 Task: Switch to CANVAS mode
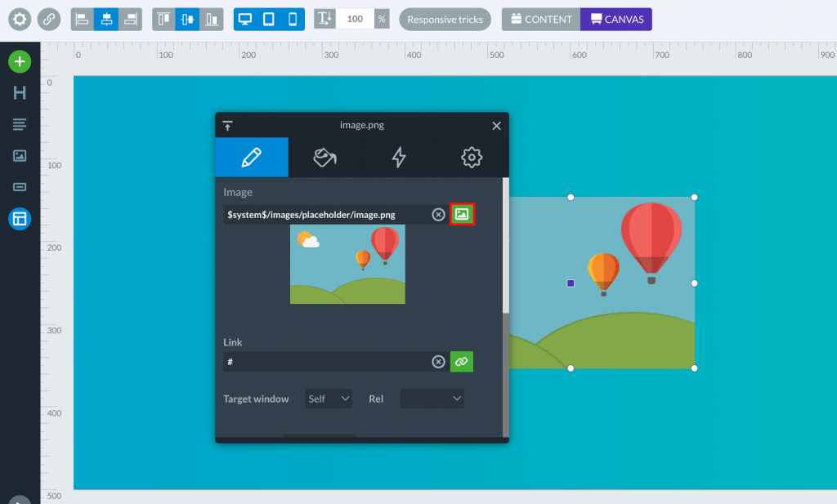(616, 20)
